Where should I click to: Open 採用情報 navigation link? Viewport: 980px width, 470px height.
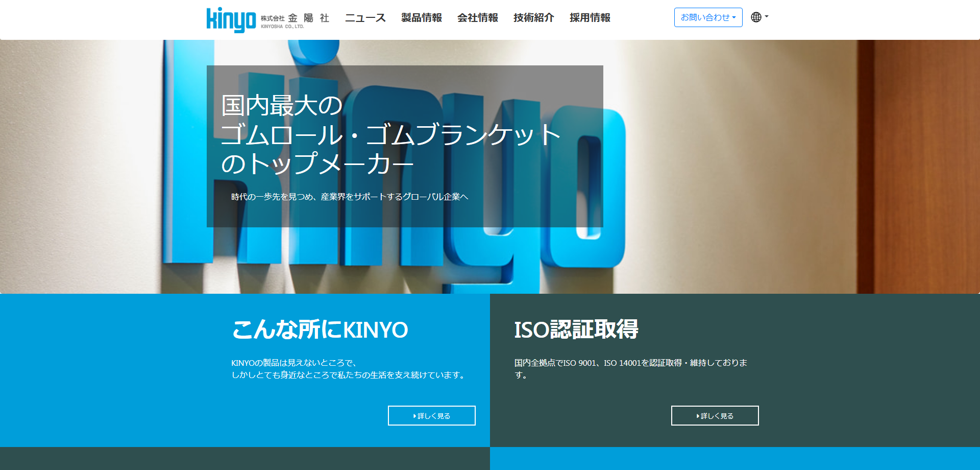click(590, 18)
